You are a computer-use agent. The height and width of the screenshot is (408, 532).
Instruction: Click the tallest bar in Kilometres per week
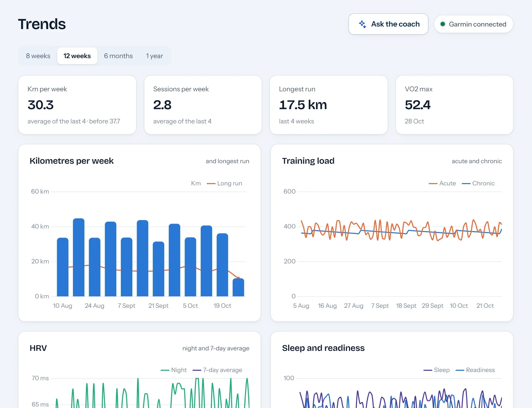(x=79, y=257)
